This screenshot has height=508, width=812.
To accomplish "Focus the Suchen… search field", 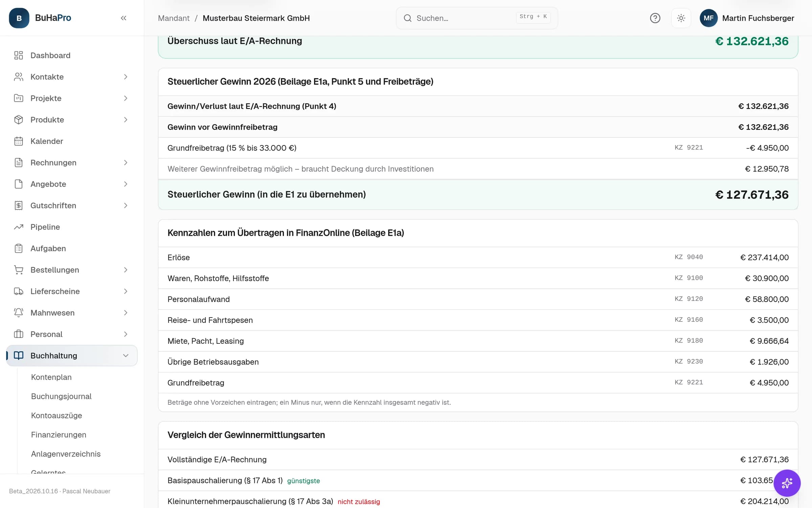I will 477,18.
